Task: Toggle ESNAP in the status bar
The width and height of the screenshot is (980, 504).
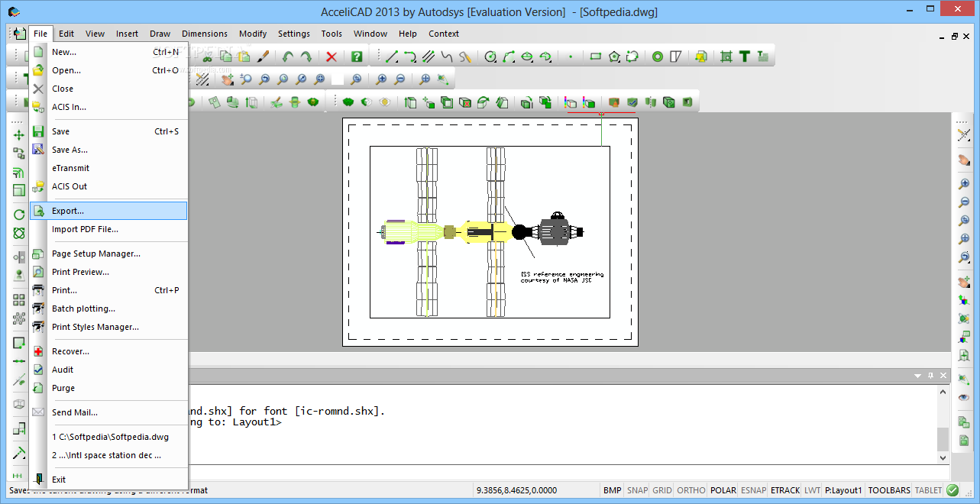Action: (x=754, y=490)
